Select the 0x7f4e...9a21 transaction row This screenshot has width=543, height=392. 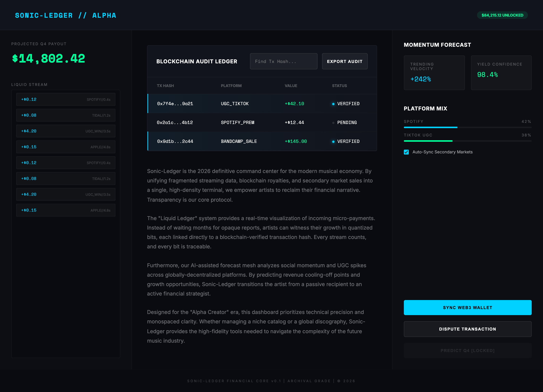pyautogui.click(x=175, y=104)
